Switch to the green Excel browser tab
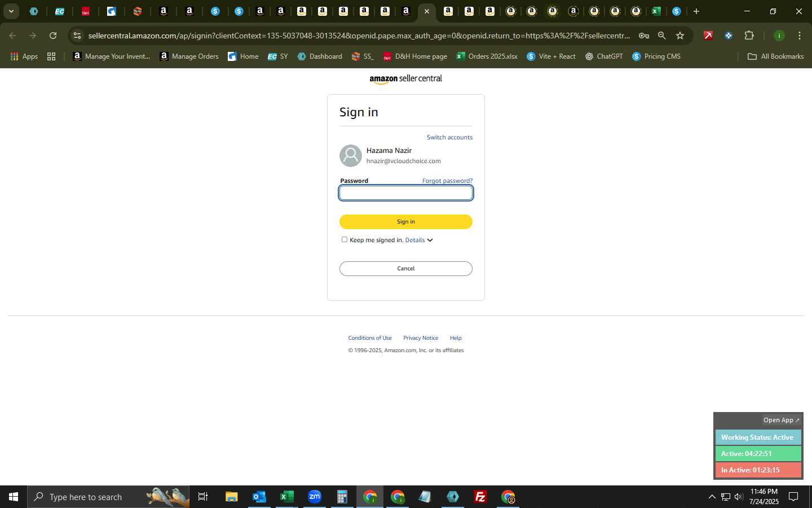This screenshot has height=508, width=812. (x=656, y=11)
